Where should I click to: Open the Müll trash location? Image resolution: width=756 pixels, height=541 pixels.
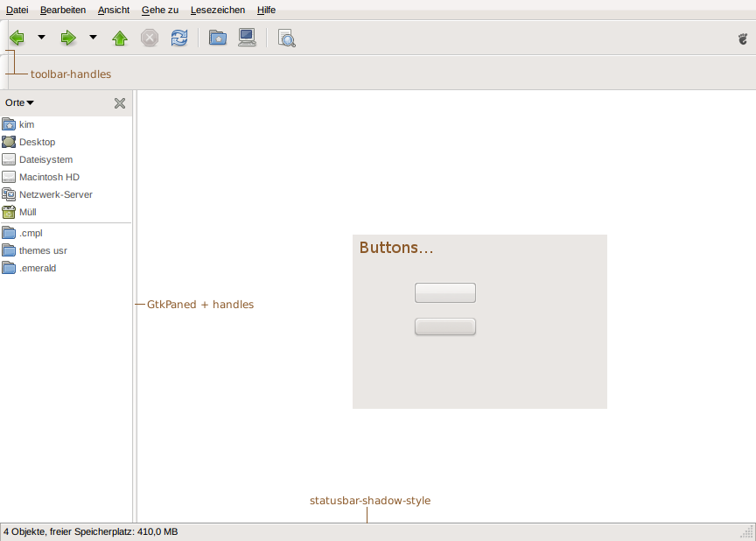coord(27,212)
